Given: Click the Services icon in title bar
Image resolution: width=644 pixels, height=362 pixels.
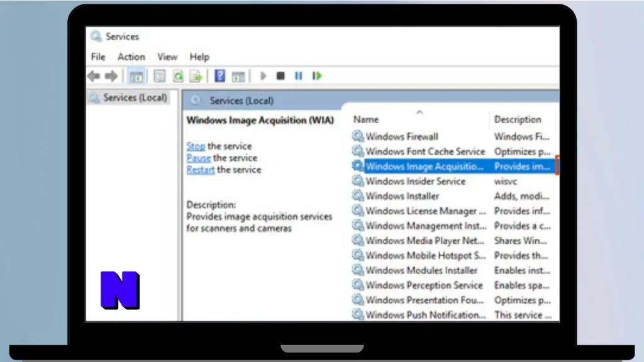Looking at the screenshot, I should click(x=96, y=36).
